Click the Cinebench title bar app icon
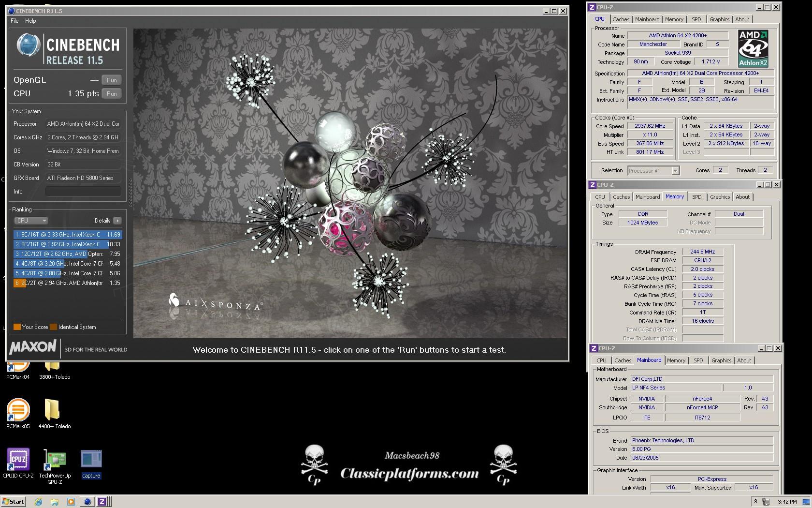 (12, 11)
